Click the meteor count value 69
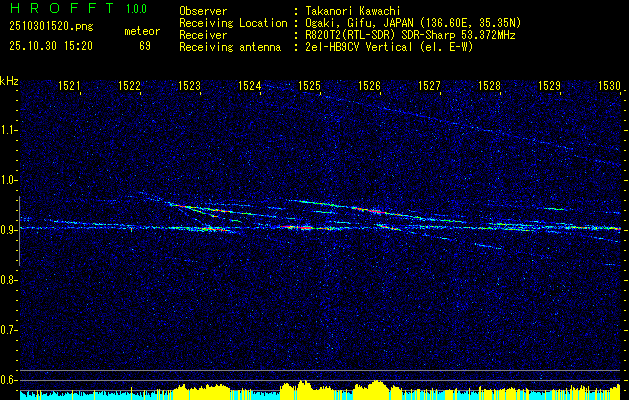629x400 pixels. click(145, 46)
